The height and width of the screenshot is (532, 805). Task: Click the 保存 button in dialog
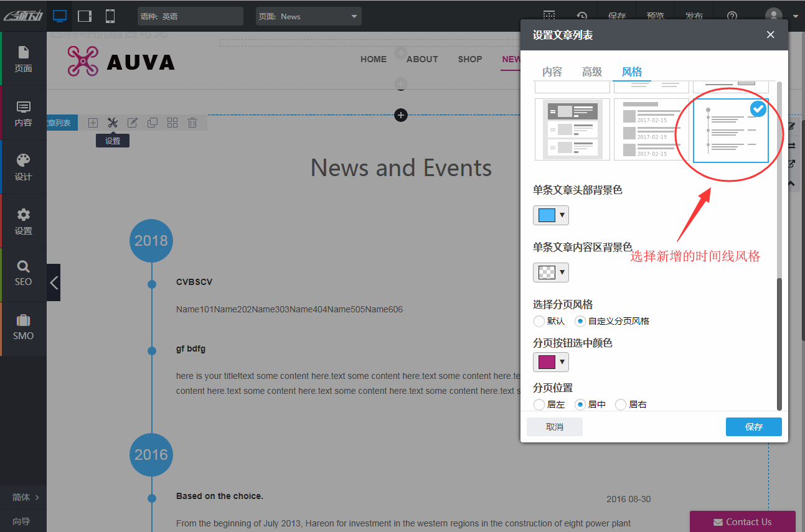[753, 427]
